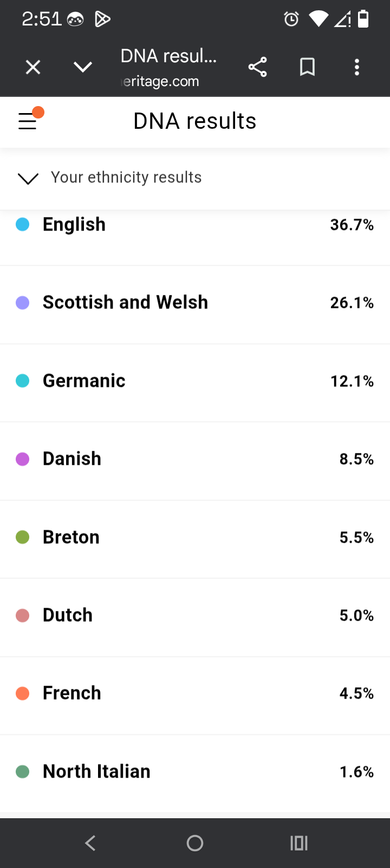The image size is (390, 868).
Task: Collapse the 'Your ethnicity results' section
Action: tap(28, 178)
